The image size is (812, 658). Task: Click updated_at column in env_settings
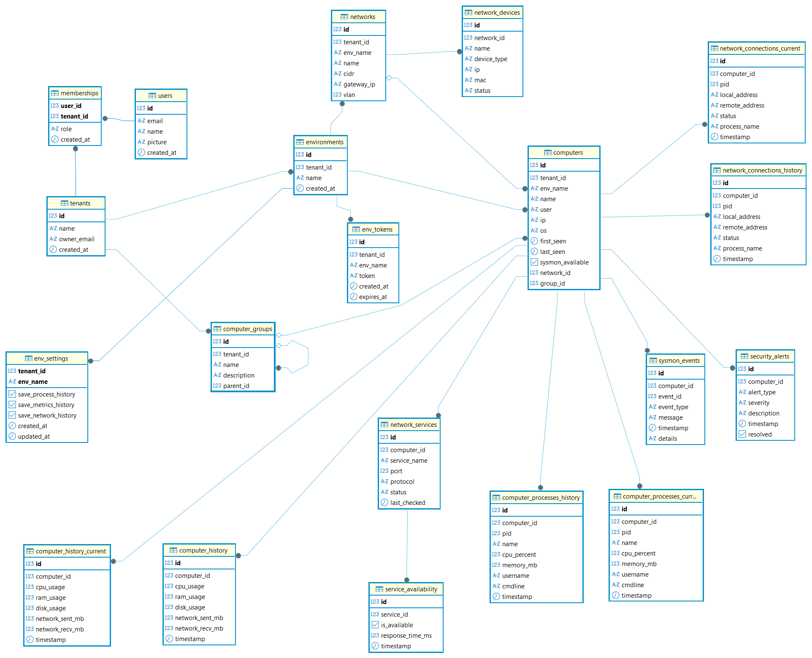pyautogui.click(x=34, y=437)
